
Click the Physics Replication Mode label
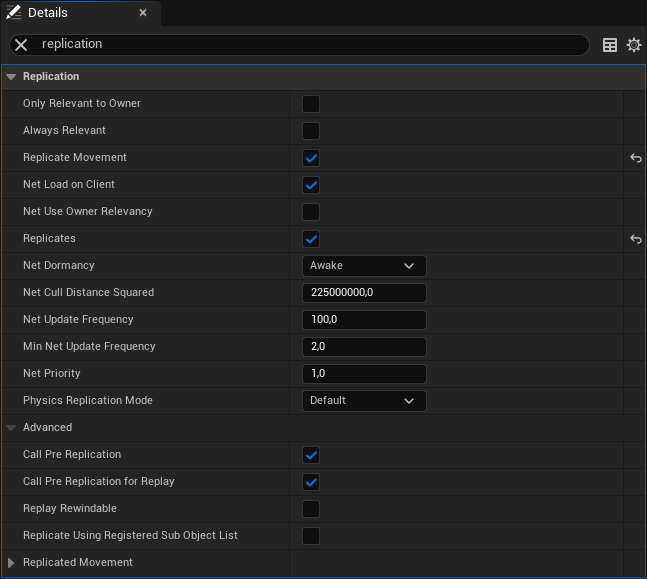88,400
